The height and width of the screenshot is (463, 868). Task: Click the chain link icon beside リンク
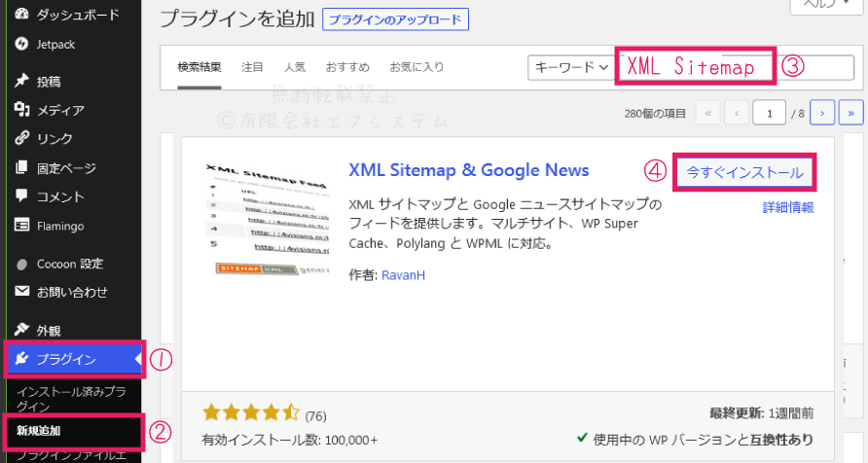21,138
